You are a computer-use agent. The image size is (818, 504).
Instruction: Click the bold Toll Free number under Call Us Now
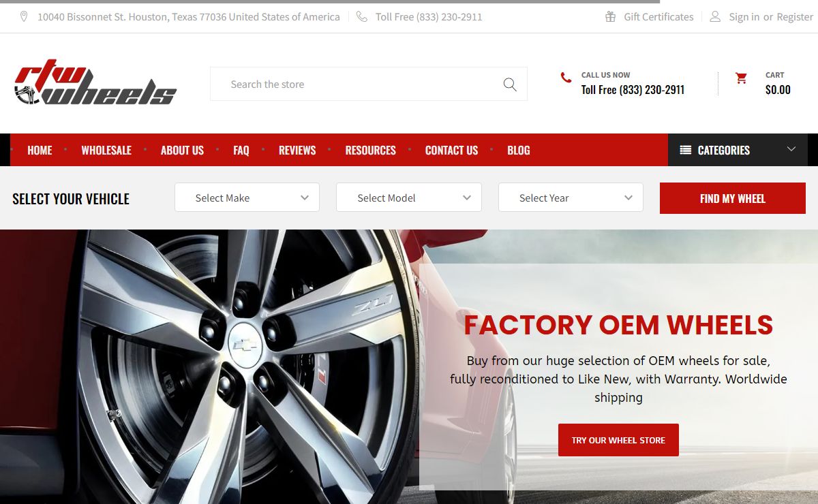coord(633,90)
